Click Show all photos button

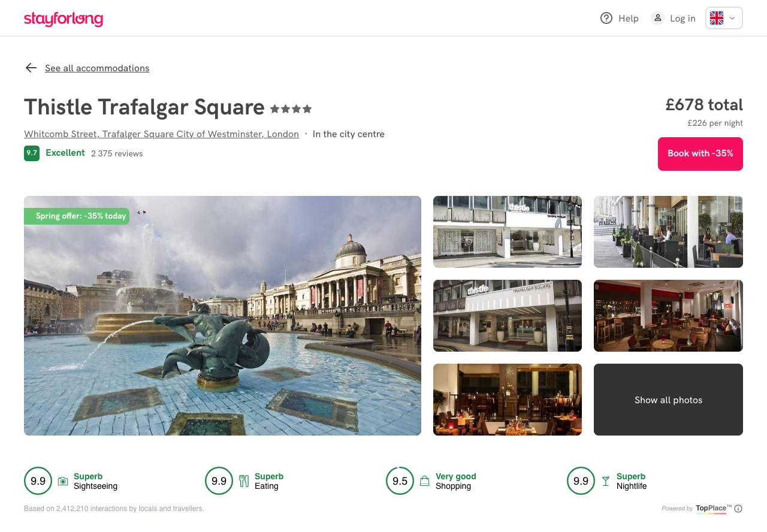point(668,400)
